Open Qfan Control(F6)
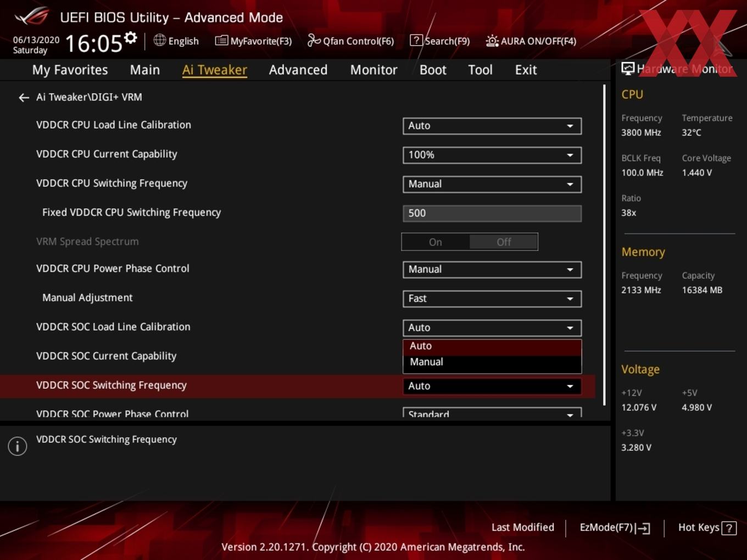Viewport: 747px width, 560px height. click(350, 41)
